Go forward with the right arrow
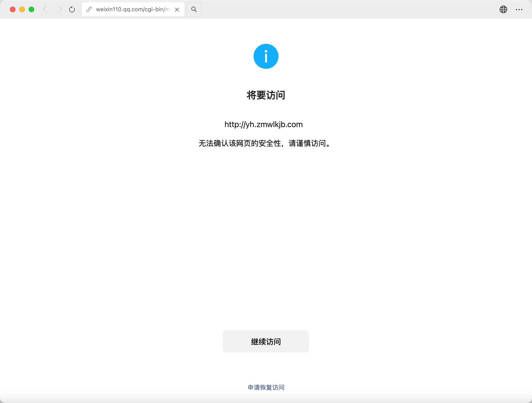Image resolution: width=532 pixels, height=403 pixels. (60, 9)
